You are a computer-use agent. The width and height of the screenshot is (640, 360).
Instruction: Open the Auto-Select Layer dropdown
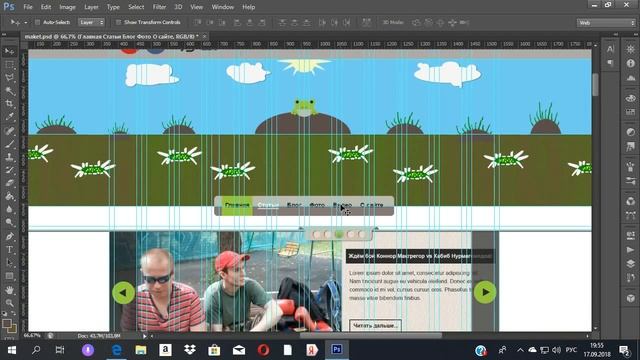[x=91, y=22]
